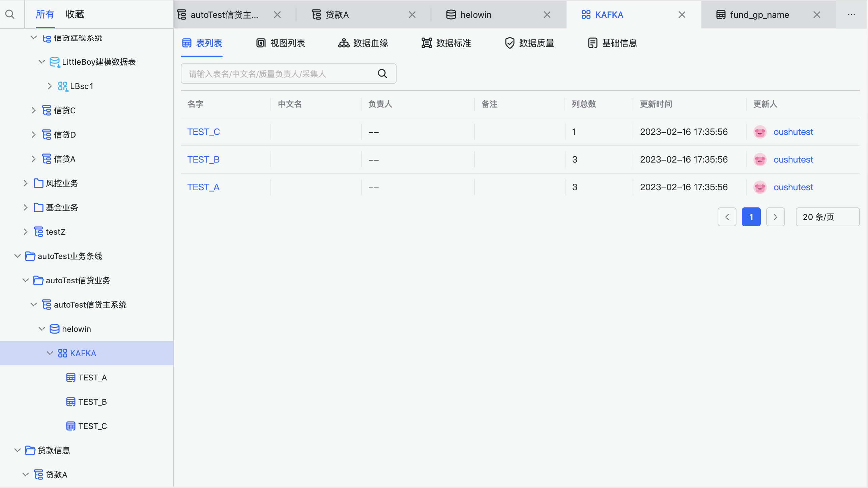Collapse the KAFKA tree node
This screenshot has width=868, height=488.
pyautogui.click(x=50, y=353)
